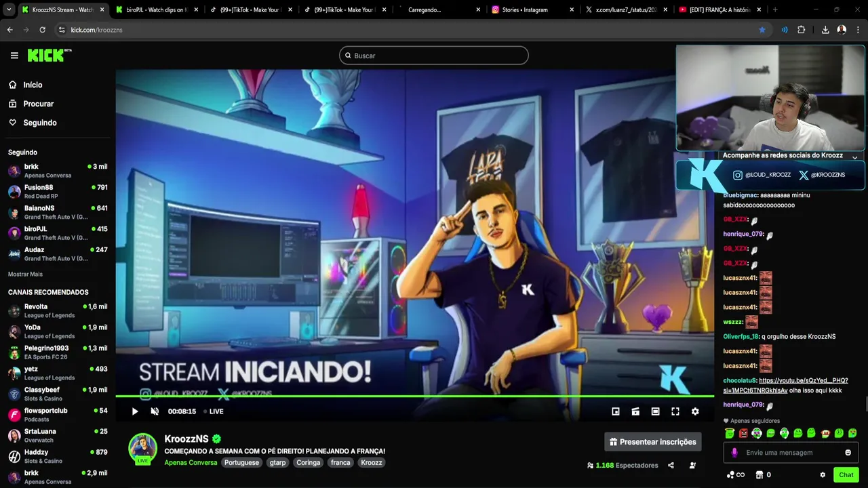
Task: Open browser extensions puzzle icon
Action: coord(802,30)
